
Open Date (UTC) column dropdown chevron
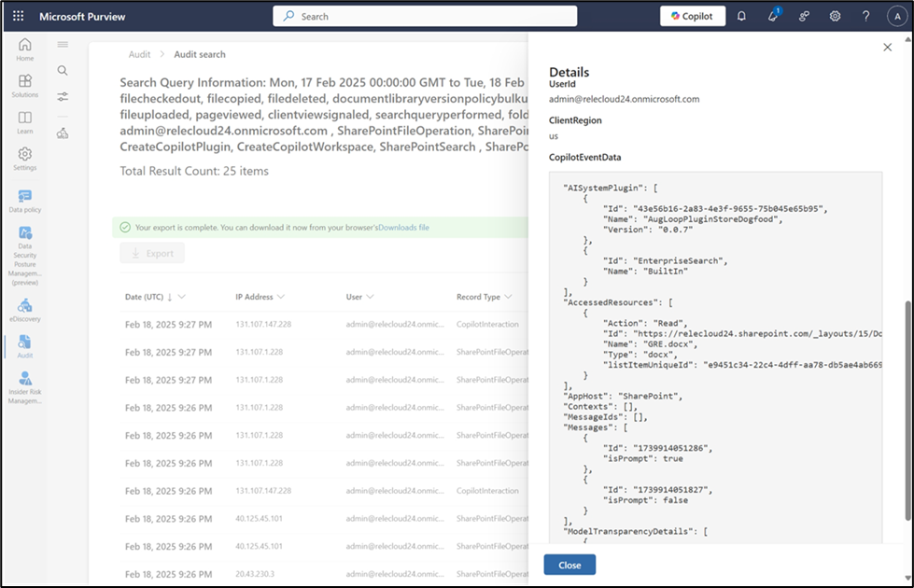[x=181, y=297]
